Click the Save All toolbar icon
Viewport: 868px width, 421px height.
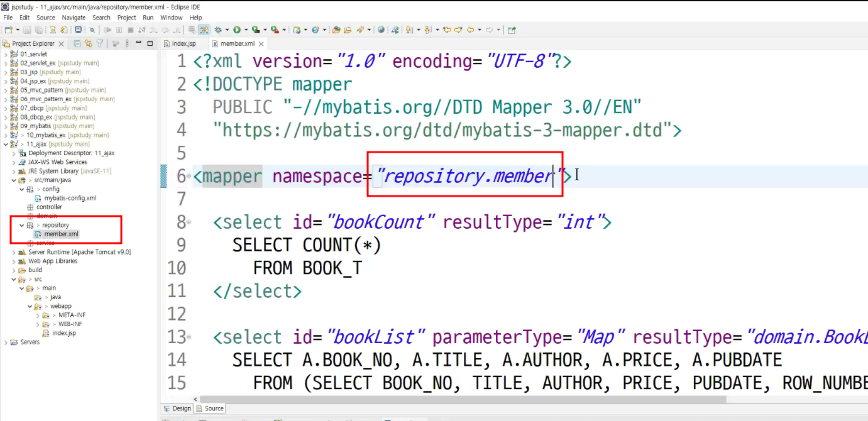click(x=38, y=30)
